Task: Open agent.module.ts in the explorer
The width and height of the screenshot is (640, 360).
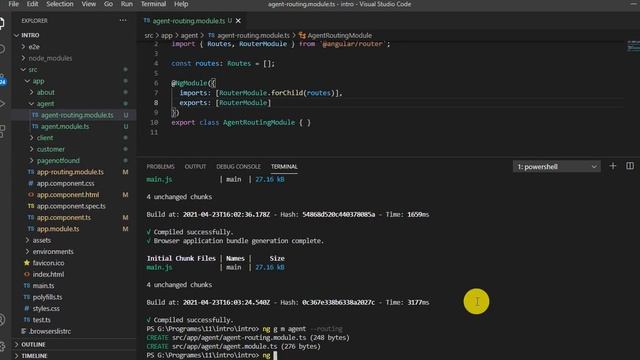Action: 64,127
